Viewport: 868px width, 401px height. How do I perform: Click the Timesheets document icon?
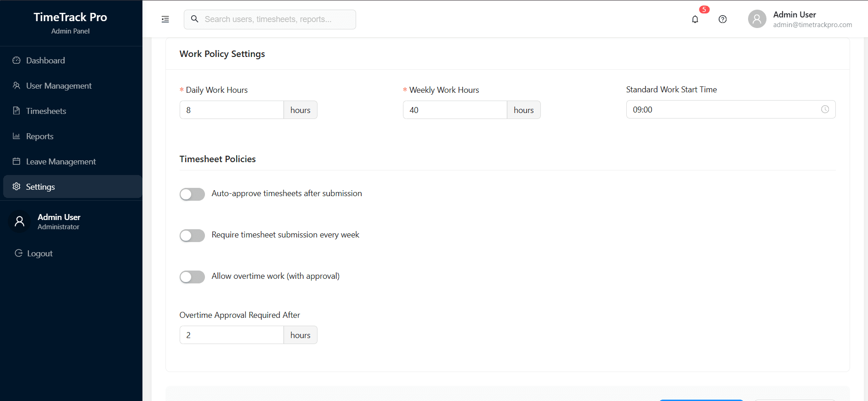tap(17, 111)
